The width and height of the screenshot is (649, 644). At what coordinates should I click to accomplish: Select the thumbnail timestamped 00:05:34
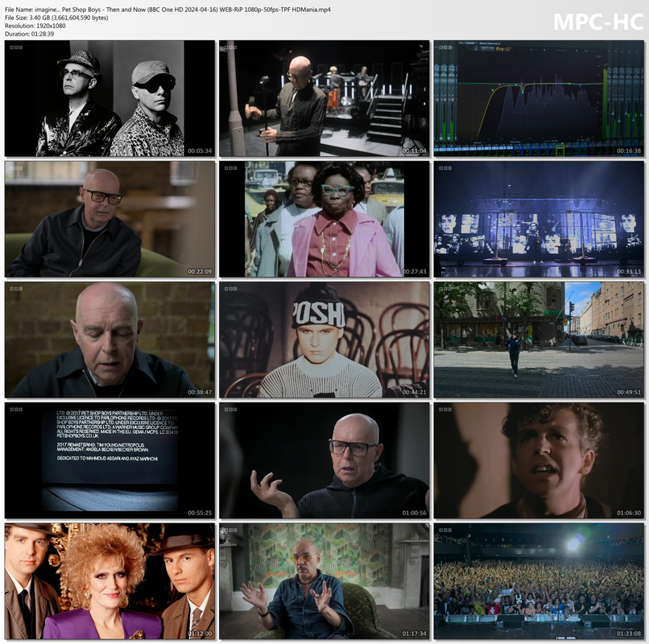110,98
